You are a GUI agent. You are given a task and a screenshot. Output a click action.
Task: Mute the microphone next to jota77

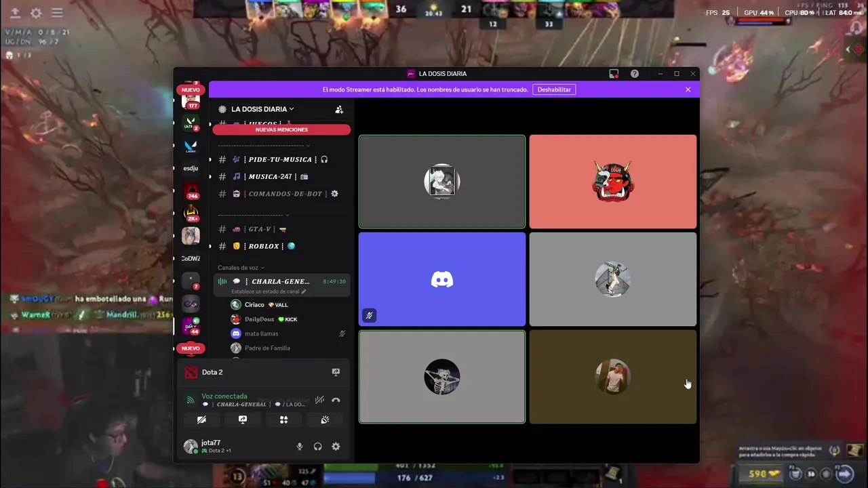click(x=300, y=447)
